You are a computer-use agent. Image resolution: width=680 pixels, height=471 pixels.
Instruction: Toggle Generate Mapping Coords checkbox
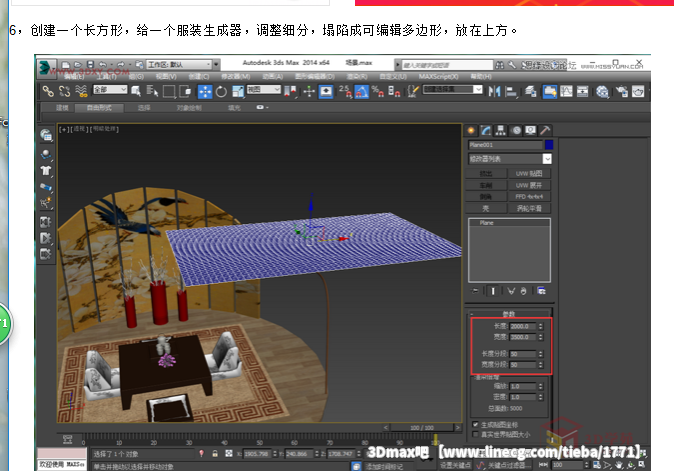click(x=475, y=424)
